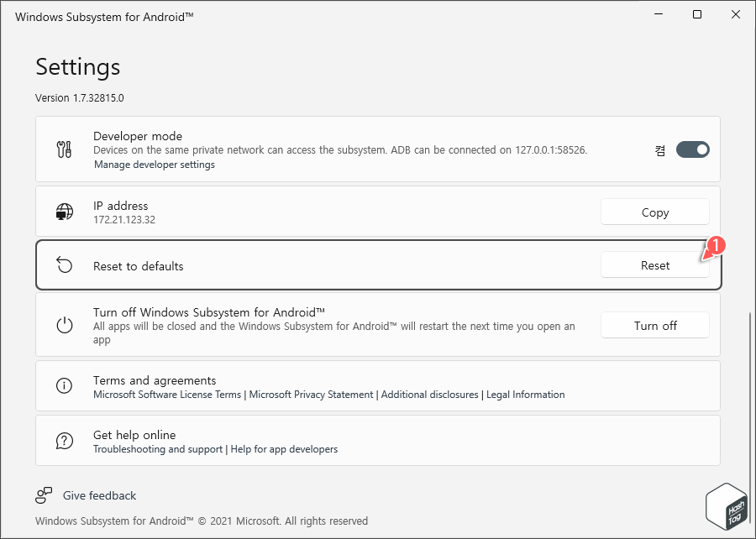Image resolution: width=756 pixels, height=539 pixels.
Task: View Additional disclosures
Action: pyautogui.click(x=429, y=395)
